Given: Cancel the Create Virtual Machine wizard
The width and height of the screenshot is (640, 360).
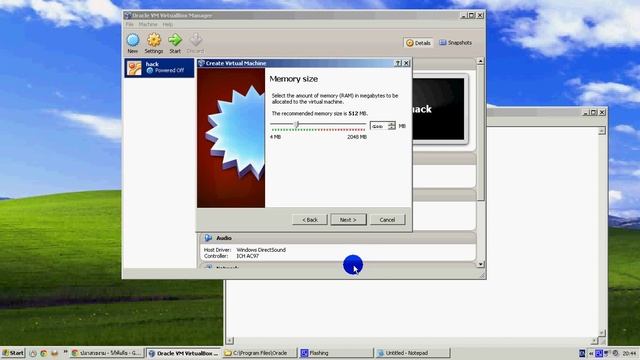Looking at the screenshot, I should [x=387, y=220].
